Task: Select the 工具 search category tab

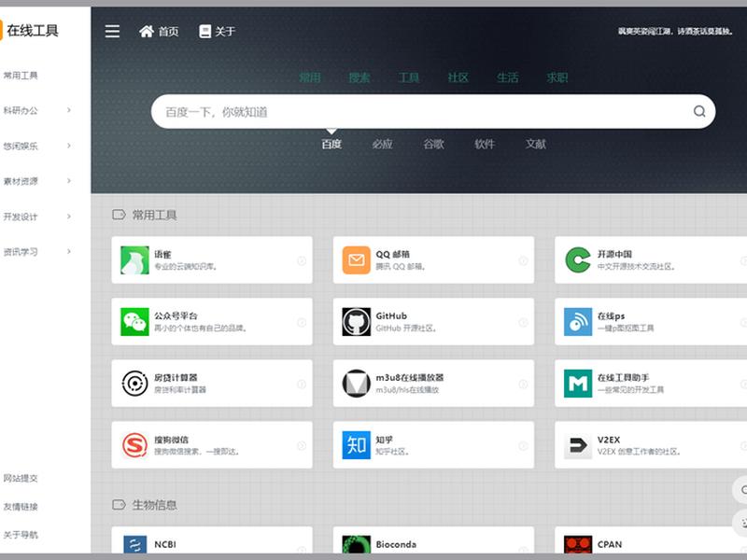Action: (409, 77)
